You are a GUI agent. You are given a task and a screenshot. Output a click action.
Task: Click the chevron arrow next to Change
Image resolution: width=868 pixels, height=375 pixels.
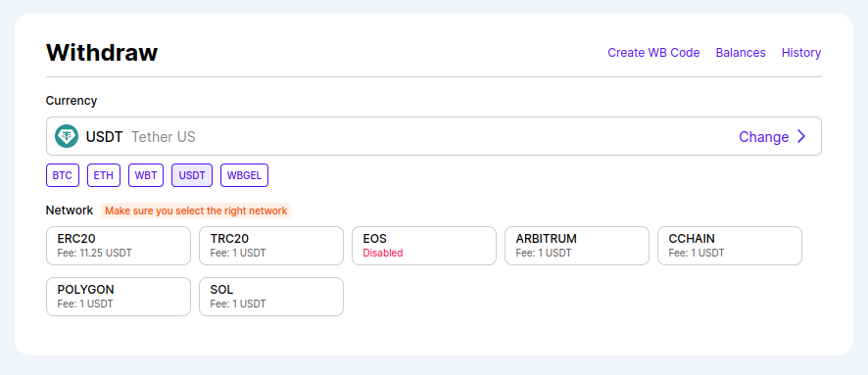point(801,137)
